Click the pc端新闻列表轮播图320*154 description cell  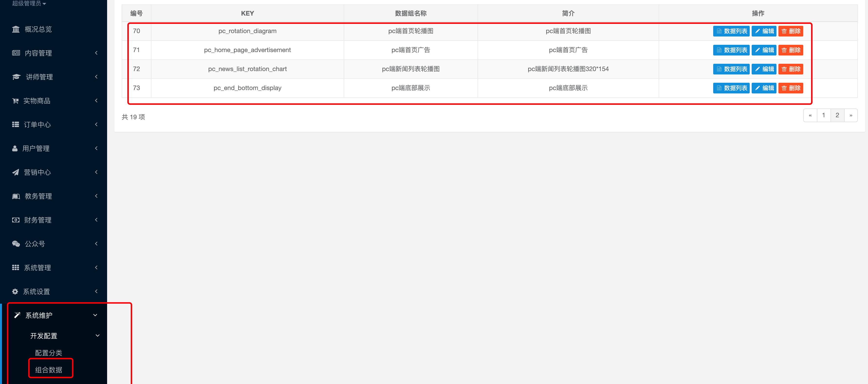pos(568,69)
